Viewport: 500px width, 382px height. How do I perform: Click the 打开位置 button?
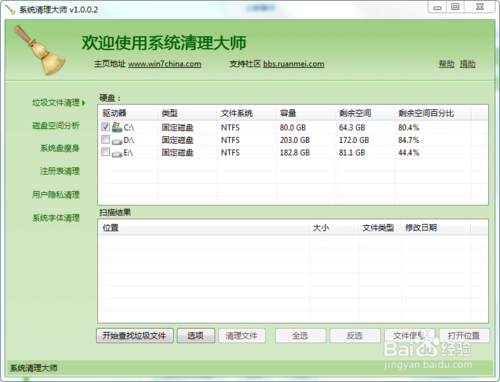pyautogui.click(x=464, y=335)
